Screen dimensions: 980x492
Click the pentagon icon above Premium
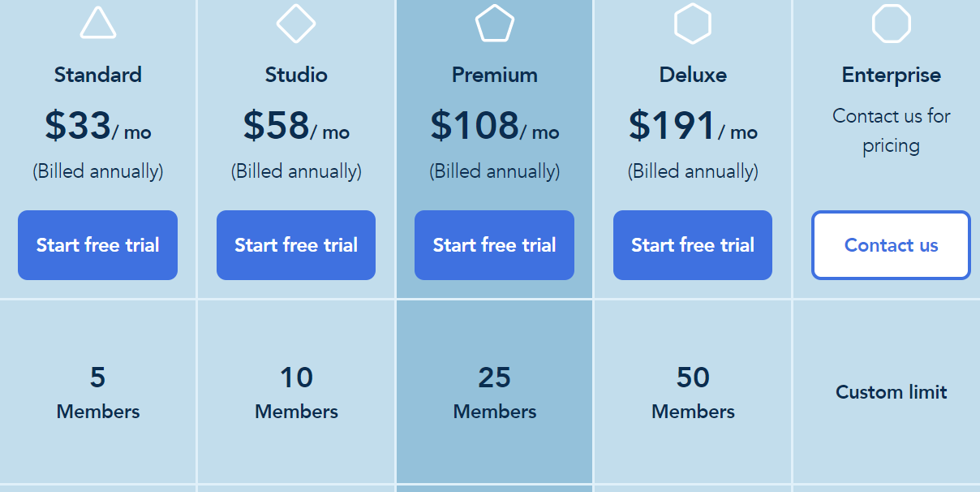pyautogui.click(x=495, y=23)
